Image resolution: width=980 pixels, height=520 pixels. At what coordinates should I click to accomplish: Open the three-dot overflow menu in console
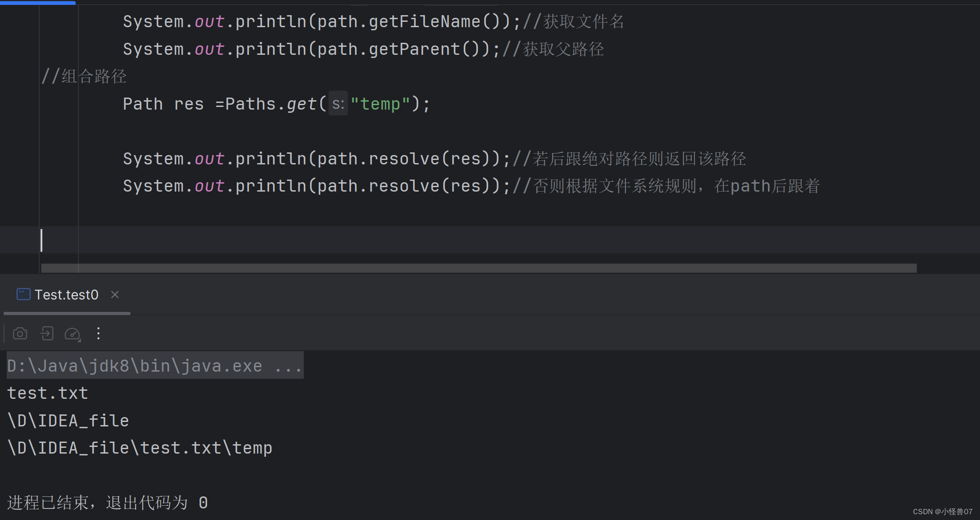[98, 333]
